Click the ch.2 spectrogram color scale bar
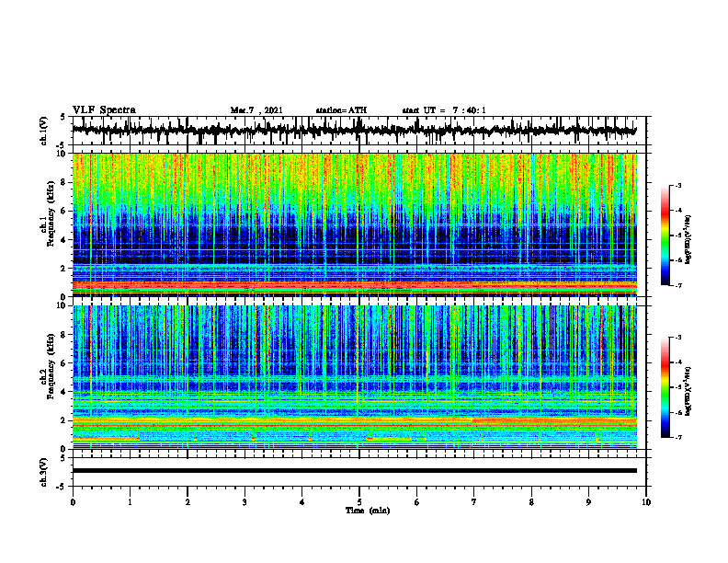 (665, 387)
